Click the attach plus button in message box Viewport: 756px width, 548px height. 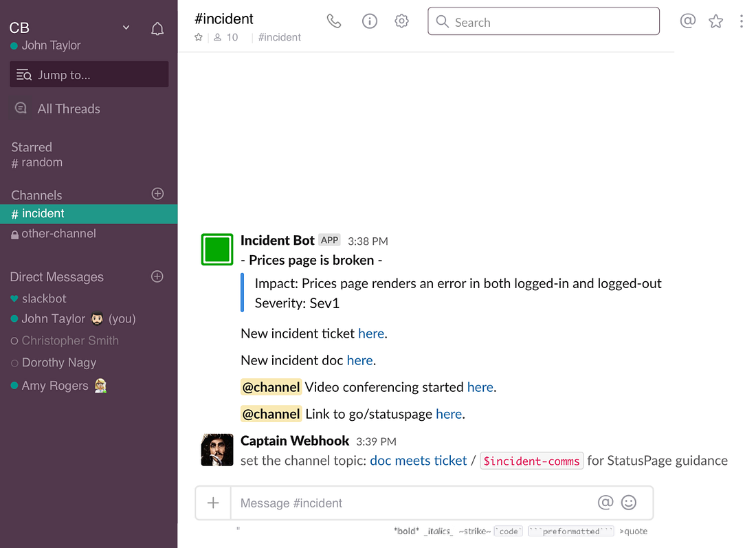213,503
